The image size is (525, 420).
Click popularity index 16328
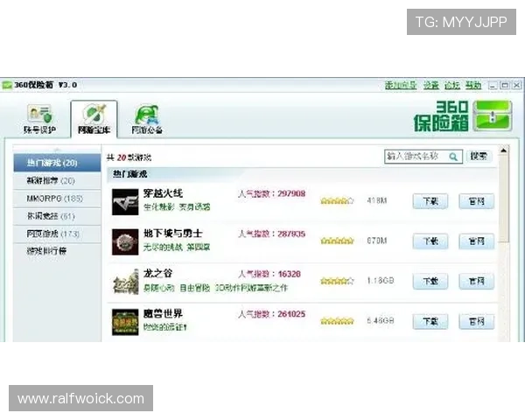(290, 274)
